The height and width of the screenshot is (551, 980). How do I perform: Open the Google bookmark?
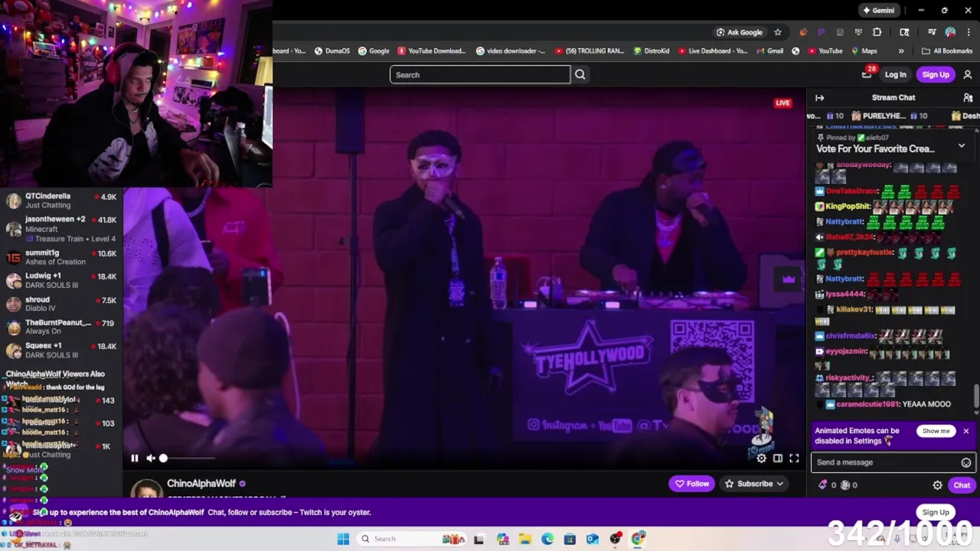coord(374,51)
